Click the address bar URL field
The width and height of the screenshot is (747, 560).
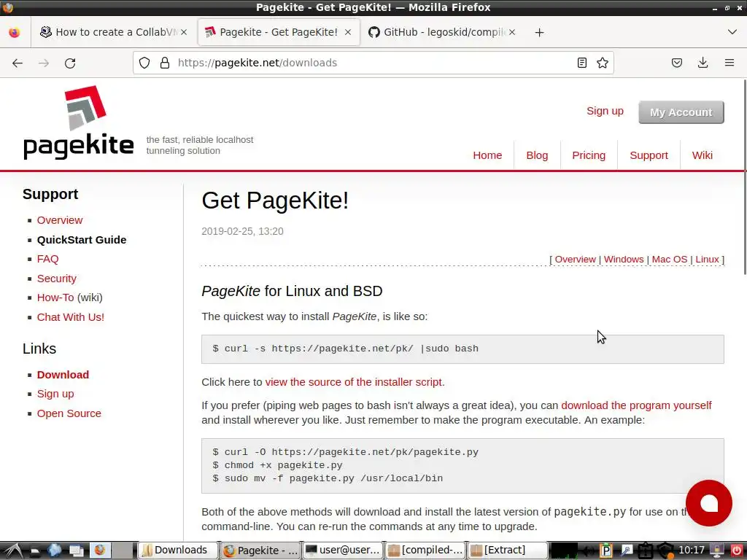click(371, 63)
